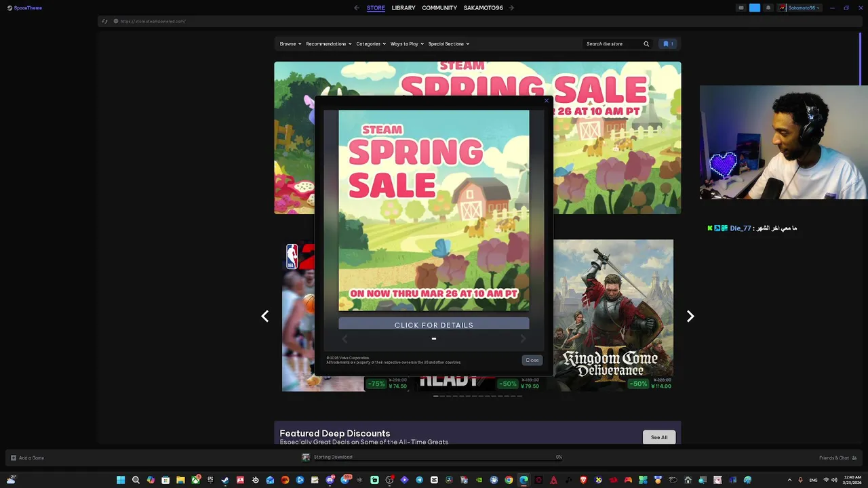868x488 pixels.
Task: Show the previous carousel game with the left arrow
Action: (x=265, y=317)
